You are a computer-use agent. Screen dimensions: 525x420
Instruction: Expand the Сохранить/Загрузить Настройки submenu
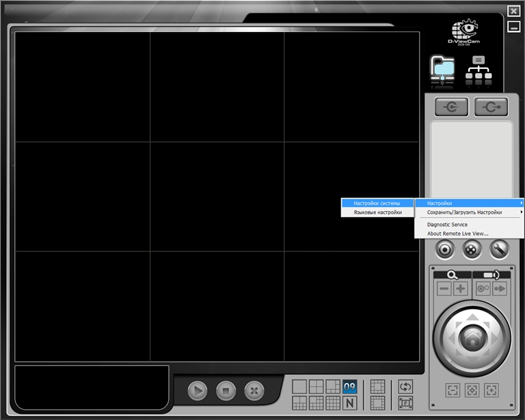pyautogui.click(x=469, y=212)
